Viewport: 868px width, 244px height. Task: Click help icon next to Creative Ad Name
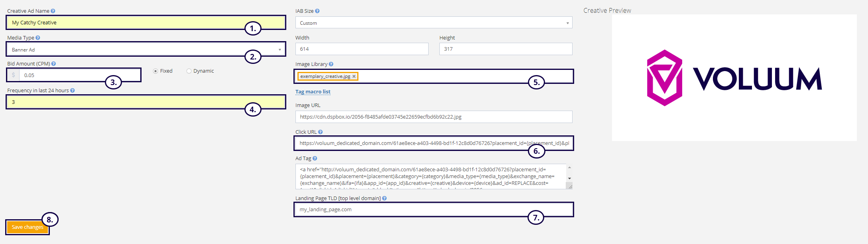(53, 11)
